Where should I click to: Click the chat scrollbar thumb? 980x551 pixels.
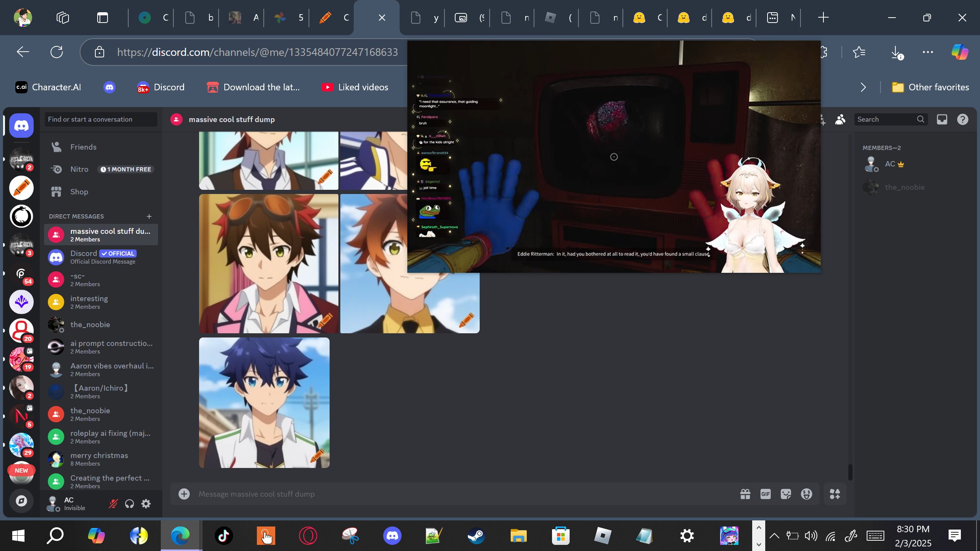pos(850,472)
